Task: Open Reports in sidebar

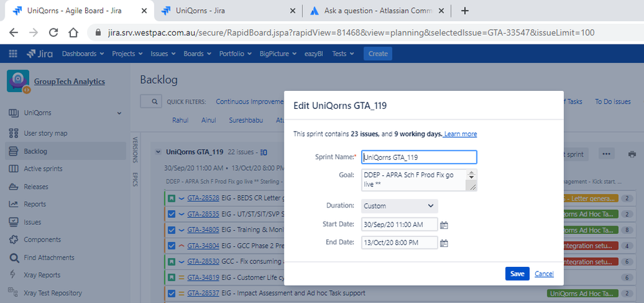Action: [x=35, y=204]
